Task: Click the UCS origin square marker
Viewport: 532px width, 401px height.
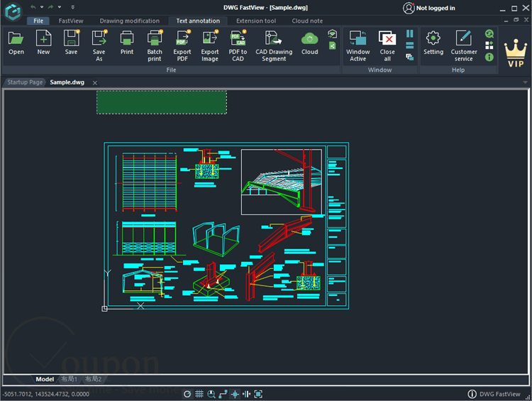Action: pos(104,308)
